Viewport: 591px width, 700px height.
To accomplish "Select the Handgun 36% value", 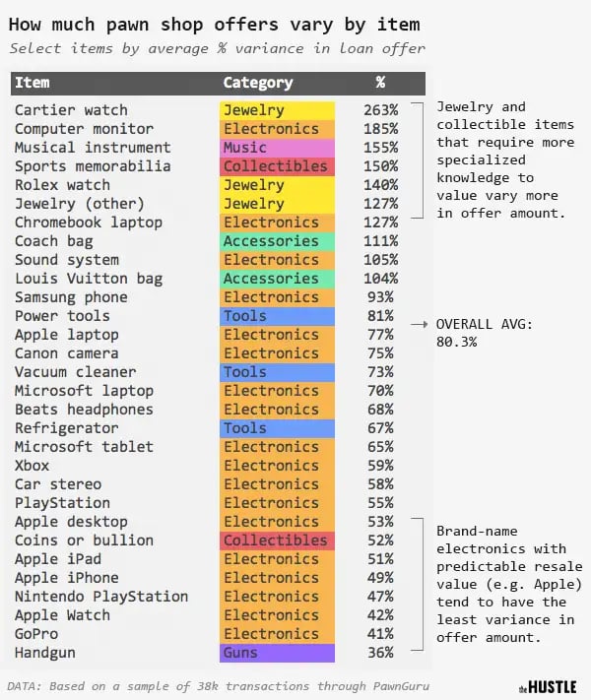I will (380, 653).
